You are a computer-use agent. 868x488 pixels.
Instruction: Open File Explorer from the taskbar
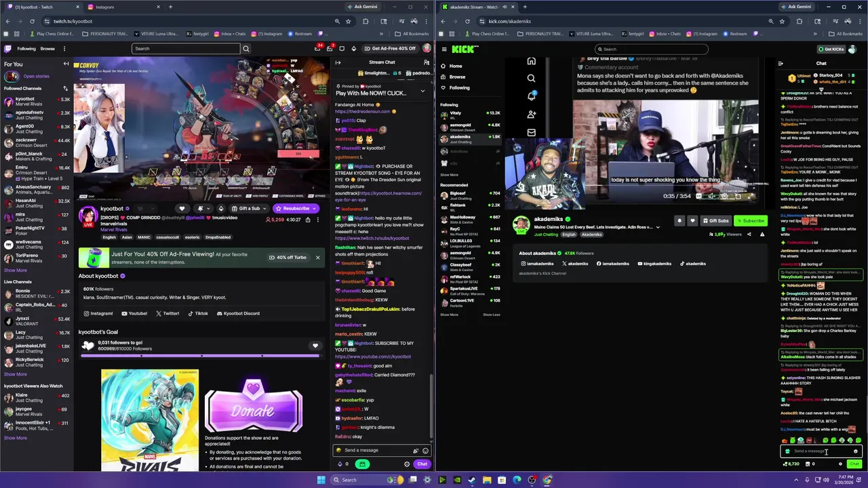pyautogui.click(x=487, y=480)
